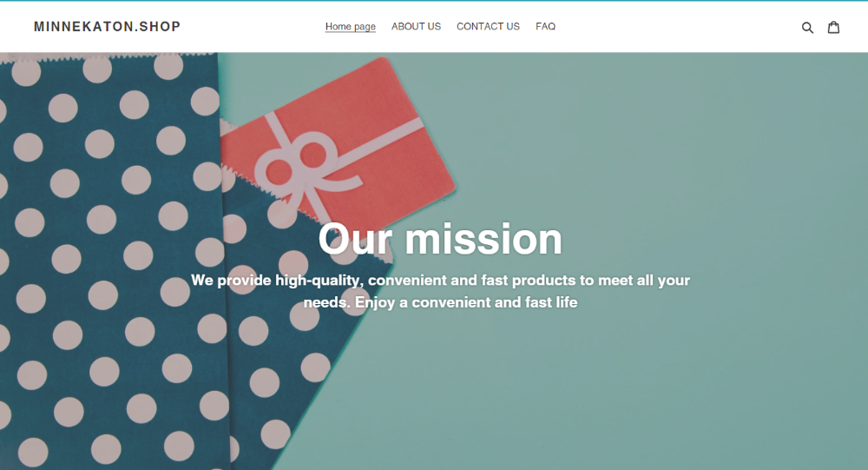The width and height of the screenshot is (868, 470).
Task: Click empty white header space beside FAQ
Action: (675, 27)
